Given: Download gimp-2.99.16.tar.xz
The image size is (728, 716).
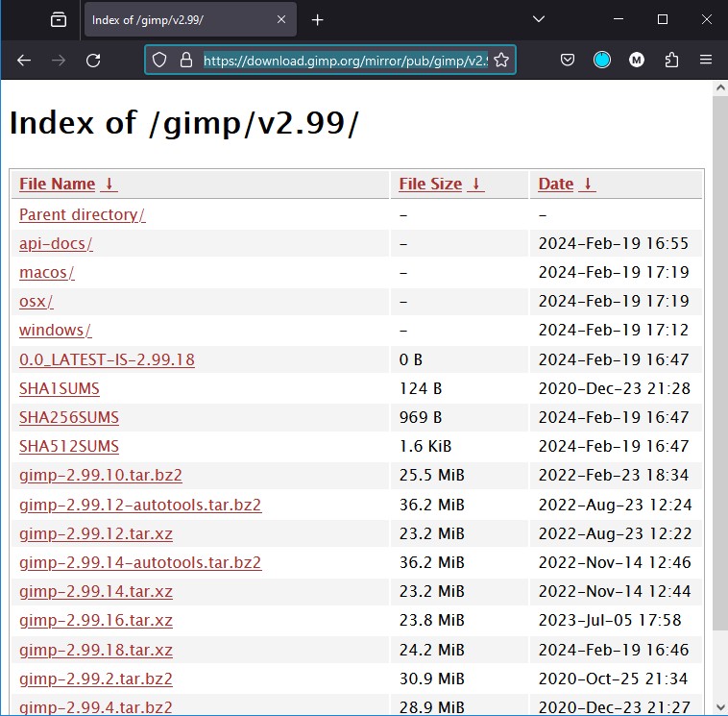Looking at the screenshot, I should coord(96,620).
